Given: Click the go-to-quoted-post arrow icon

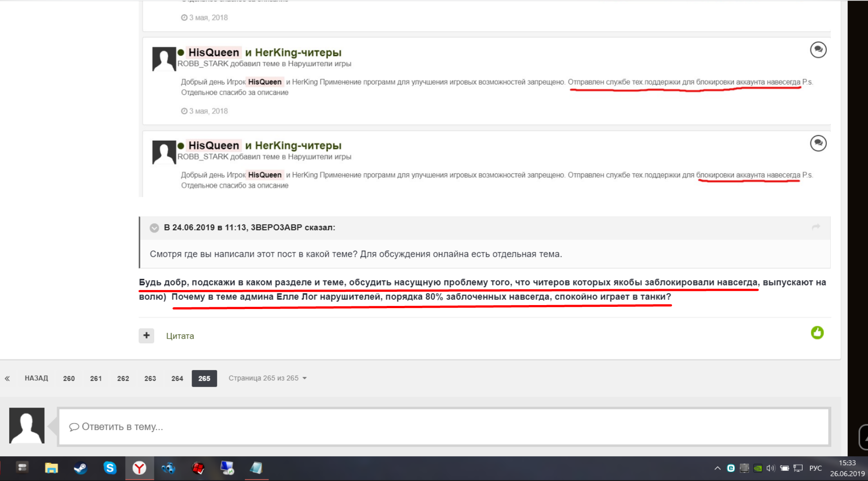Looking at the screenshot, I should (816, 227).
